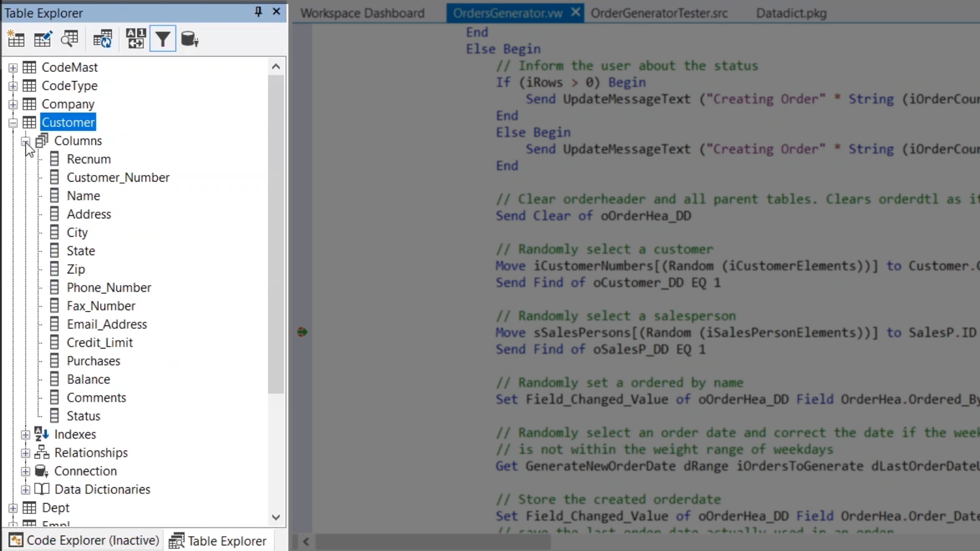This screenshot has height=551, width=980.
Task: Click the create new table icon
Action: point(16,39)
